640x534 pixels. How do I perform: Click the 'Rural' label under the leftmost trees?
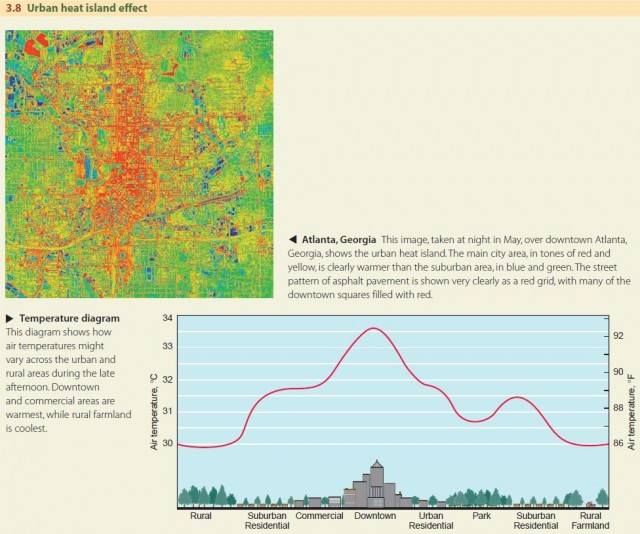click(201, 516)
